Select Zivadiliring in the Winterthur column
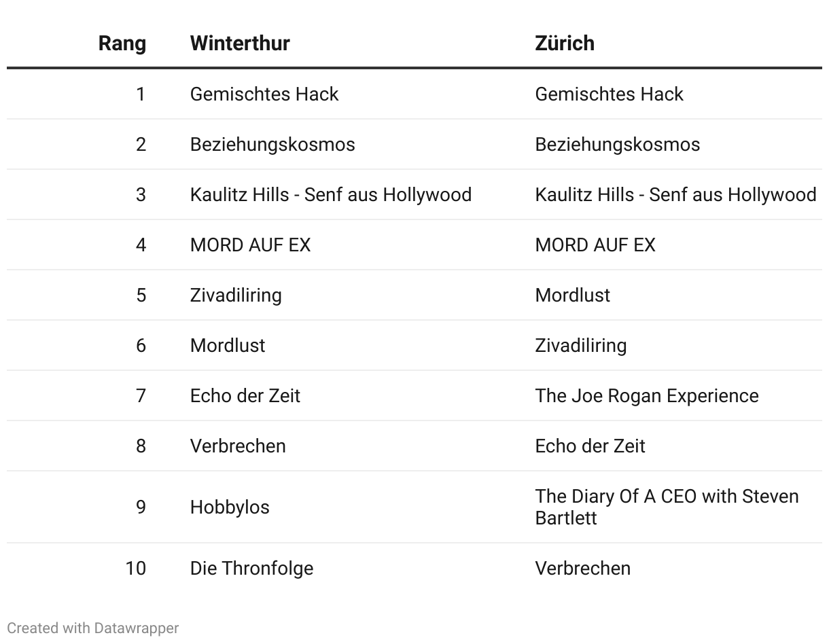This screenshot has height=644, width=829. coord(236,295)
